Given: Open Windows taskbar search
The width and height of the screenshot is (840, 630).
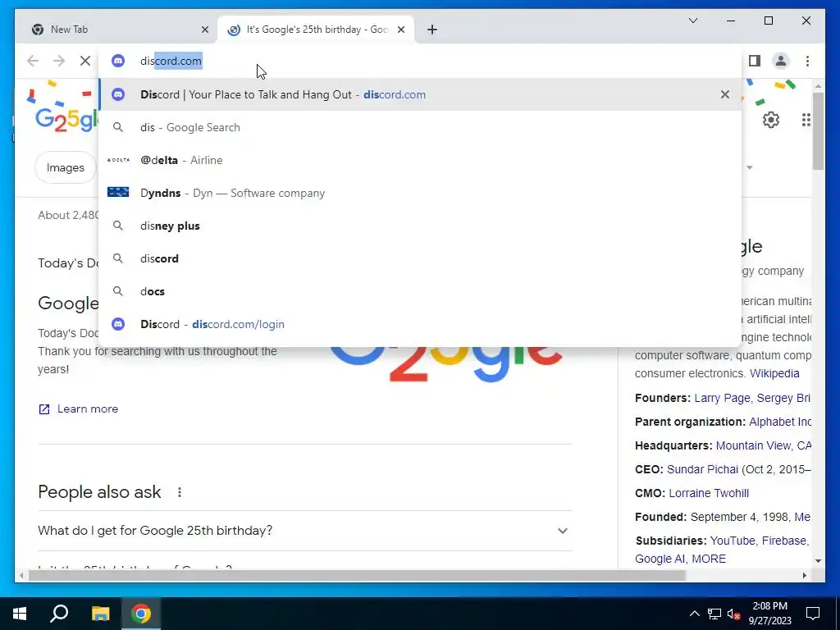Looking at the screenshot, I should [59, 614].
